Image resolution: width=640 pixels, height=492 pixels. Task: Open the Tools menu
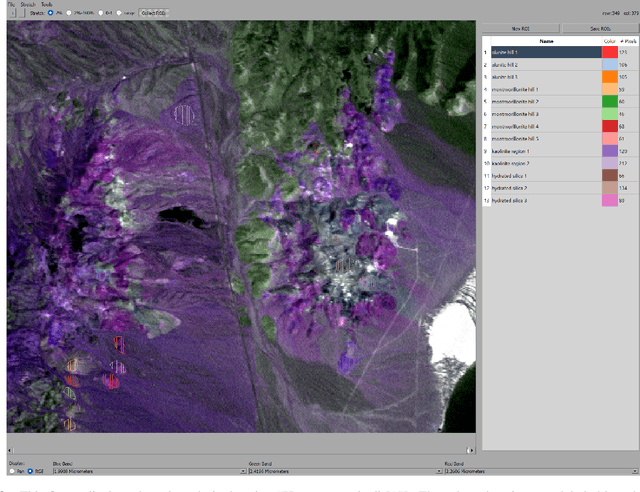[x=47, y=4]
